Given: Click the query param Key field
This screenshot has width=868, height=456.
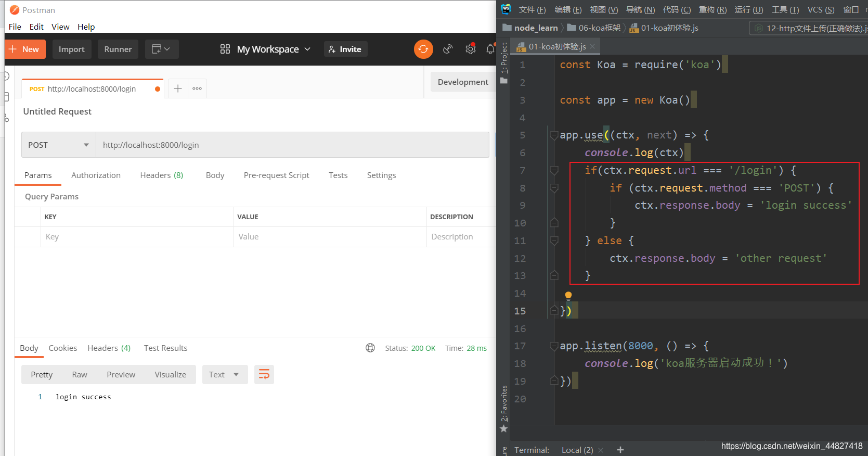Looking at the screenshot, I should point(137,237).
